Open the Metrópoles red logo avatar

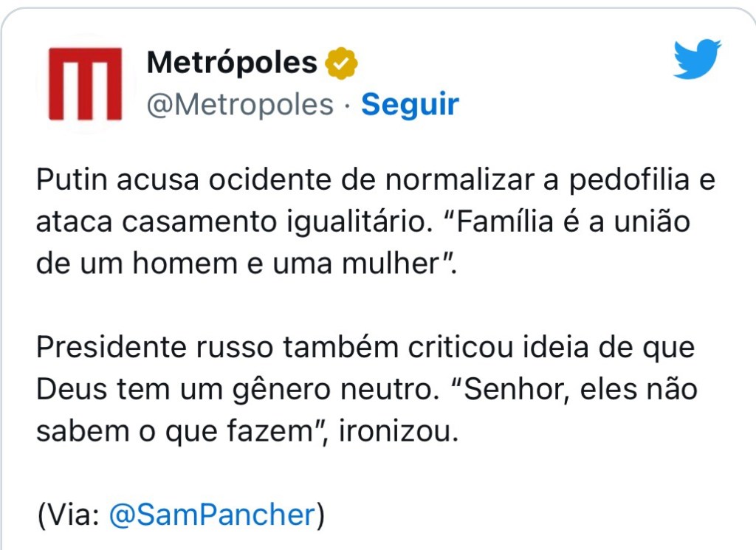85,83
